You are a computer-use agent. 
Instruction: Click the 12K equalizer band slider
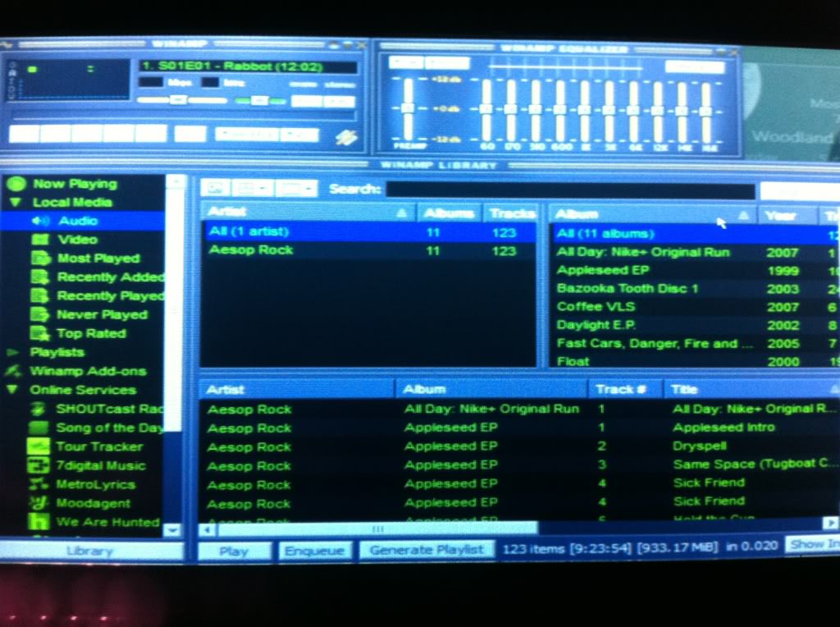(658, 112)
